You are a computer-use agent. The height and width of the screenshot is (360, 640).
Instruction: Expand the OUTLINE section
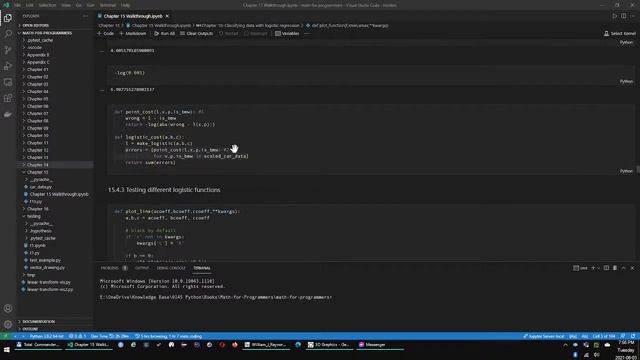coord(30,329)
